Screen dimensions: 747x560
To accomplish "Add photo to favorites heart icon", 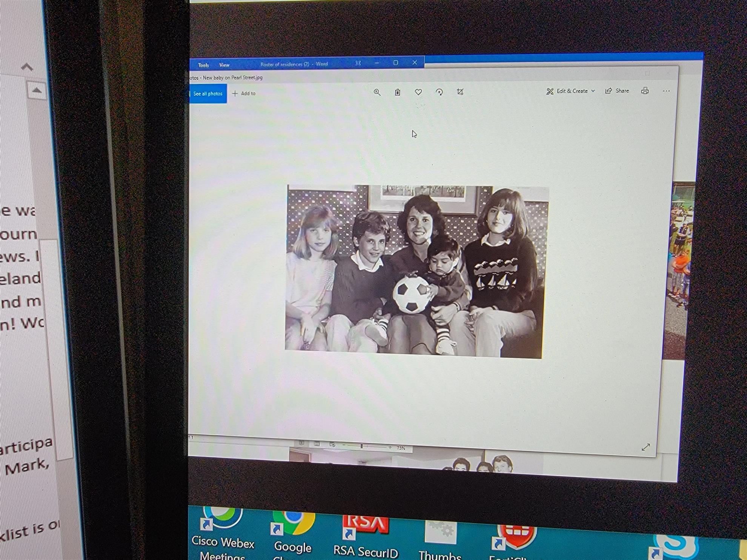I will 418,92.
